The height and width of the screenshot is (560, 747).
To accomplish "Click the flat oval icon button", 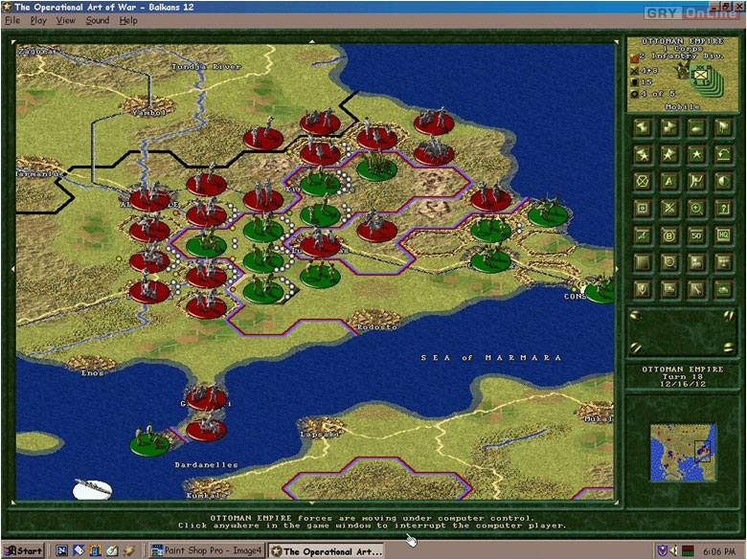I will coord(696,127).
